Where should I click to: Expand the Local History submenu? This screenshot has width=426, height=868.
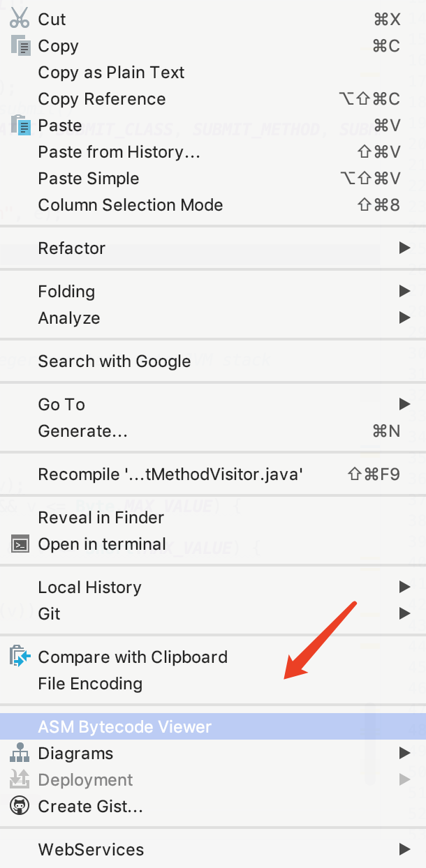pos(213,587)
